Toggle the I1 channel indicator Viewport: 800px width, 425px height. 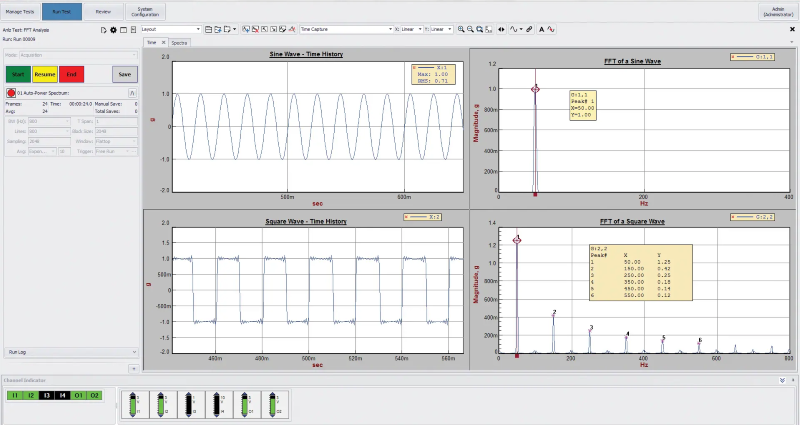tap(13, 397)
